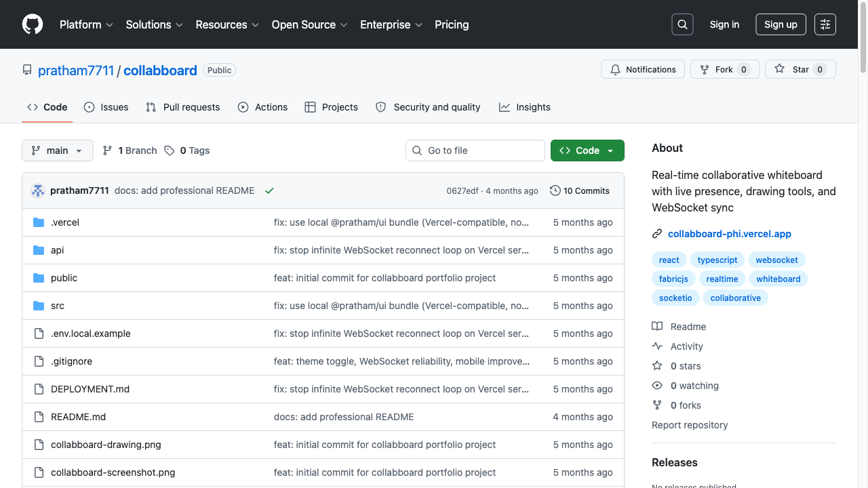This screenshot has height=488, width=868.
Task: Click the history clock icon by 10 Commits
Action: (555, 191)
